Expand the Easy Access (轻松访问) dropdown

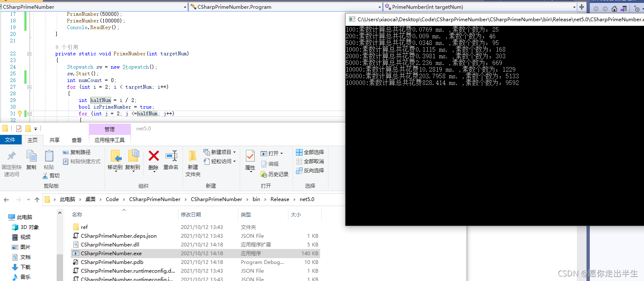click(x=235, y=162)
